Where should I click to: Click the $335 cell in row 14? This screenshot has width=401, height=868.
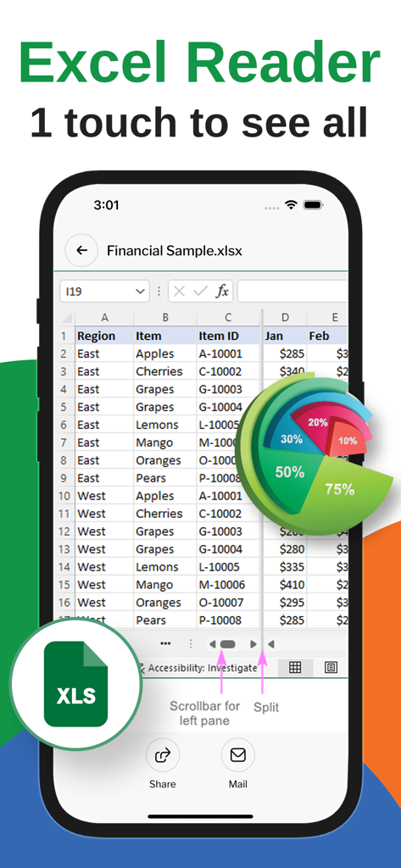(x=285, y=567)
